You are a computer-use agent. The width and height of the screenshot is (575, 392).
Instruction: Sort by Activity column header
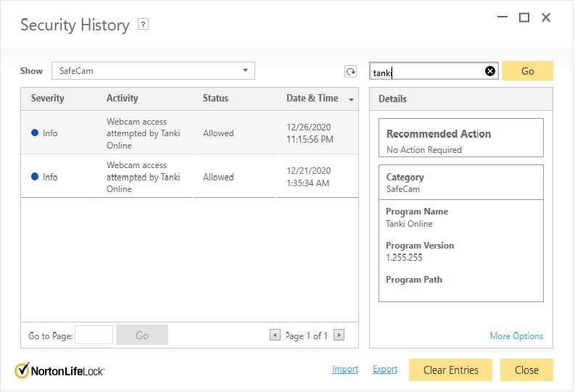click(122, 99)
